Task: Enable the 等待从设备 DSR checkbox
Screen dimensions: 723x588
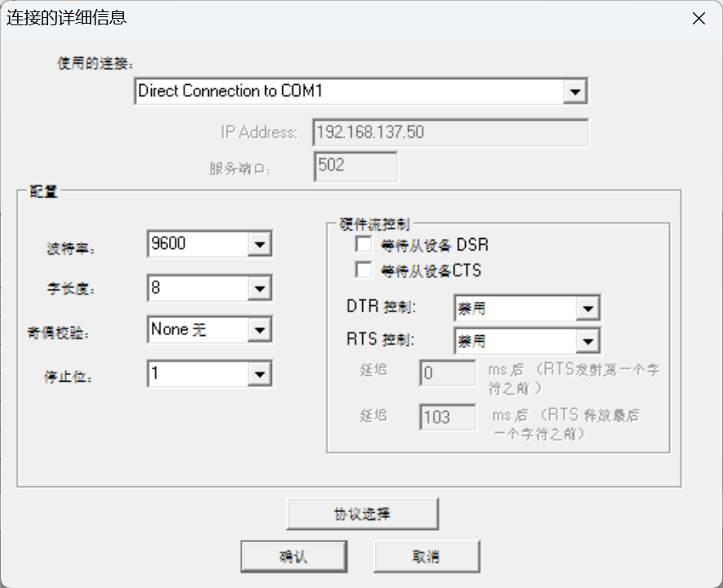Action: tap(364, 244)
